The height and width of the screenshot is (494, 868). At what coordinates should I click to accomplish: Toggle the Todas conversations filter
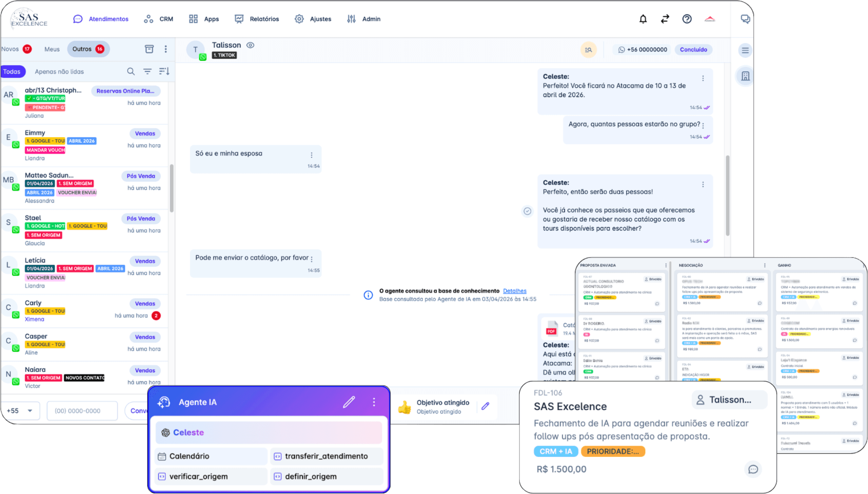(13, 71)
